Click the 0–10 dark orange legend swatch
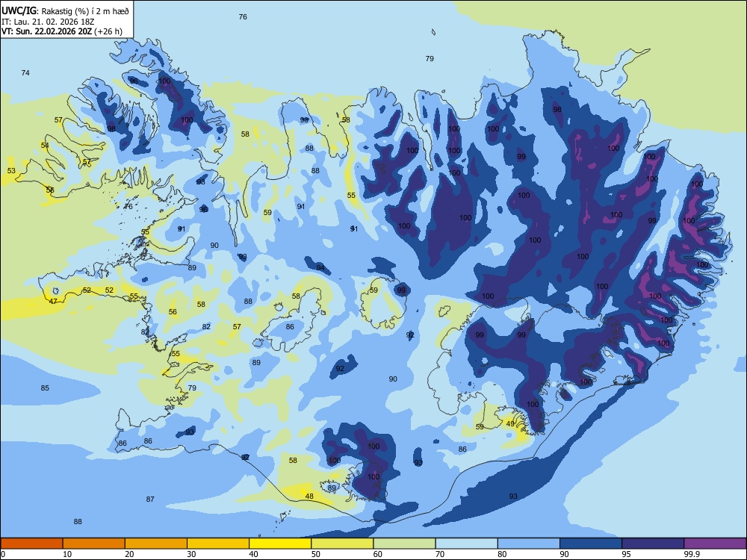Image resolution: width=747 pixels, height=560 pixels. tap(31, 544)
